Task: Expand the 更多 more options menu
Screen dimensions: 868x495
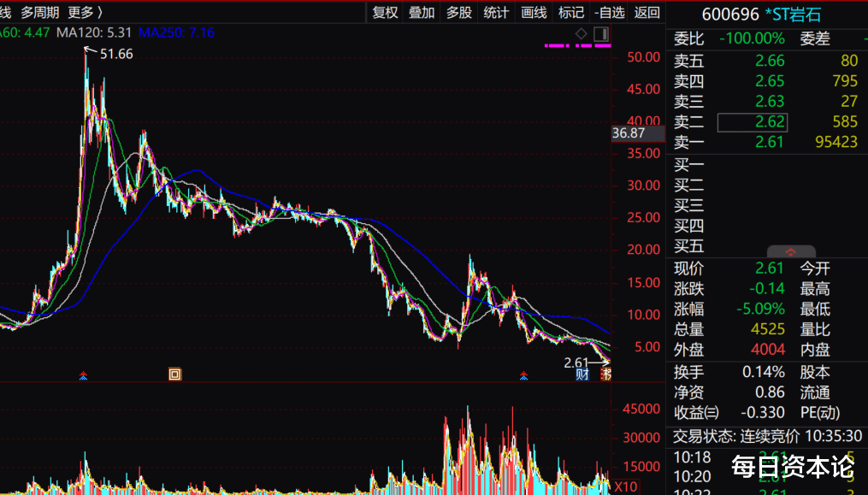Action: (86, 12)
